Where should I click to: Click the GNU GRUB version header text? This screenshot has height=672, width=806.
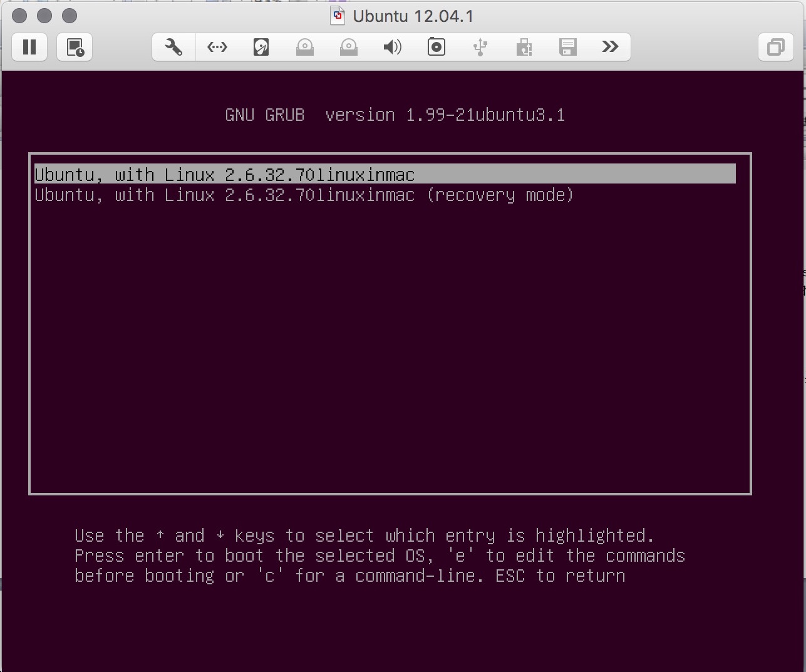[x=395, y=115]
